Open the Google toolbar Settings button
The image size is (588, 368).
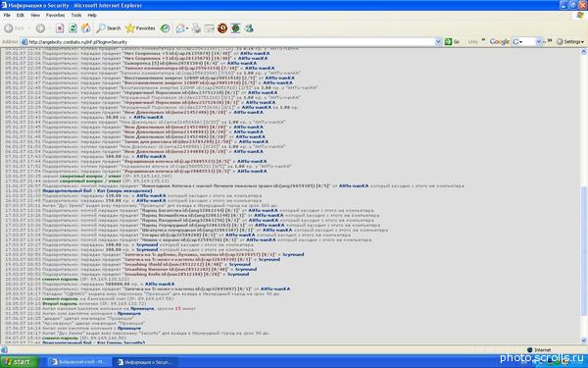[570, 41]
